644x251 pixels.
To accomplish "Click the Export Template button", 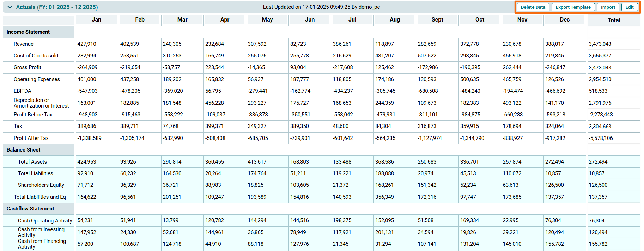I will [573, 7].
